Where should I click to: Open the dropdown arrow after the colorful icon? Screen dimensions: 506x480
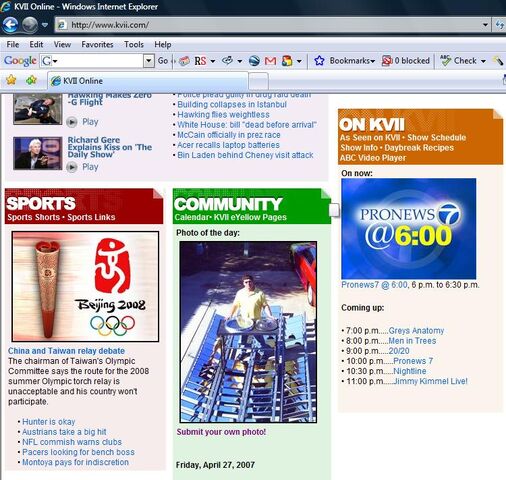[x=299, y=61]
